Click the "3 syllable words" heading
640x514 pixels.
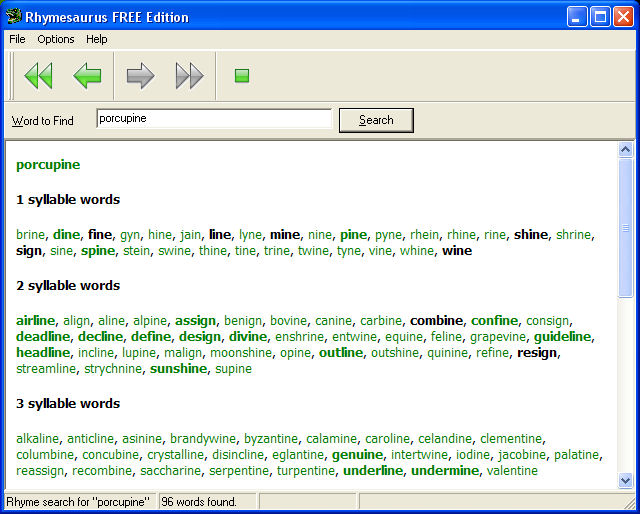[x=68, y=404]
